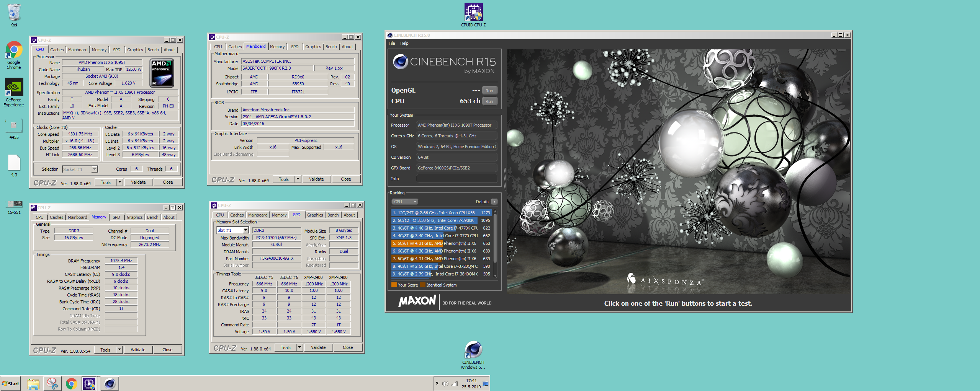Open the Google Chrome desktop shortcut
Image resolution: width=980 pixels, height=391 pixels.
(14, 55)
